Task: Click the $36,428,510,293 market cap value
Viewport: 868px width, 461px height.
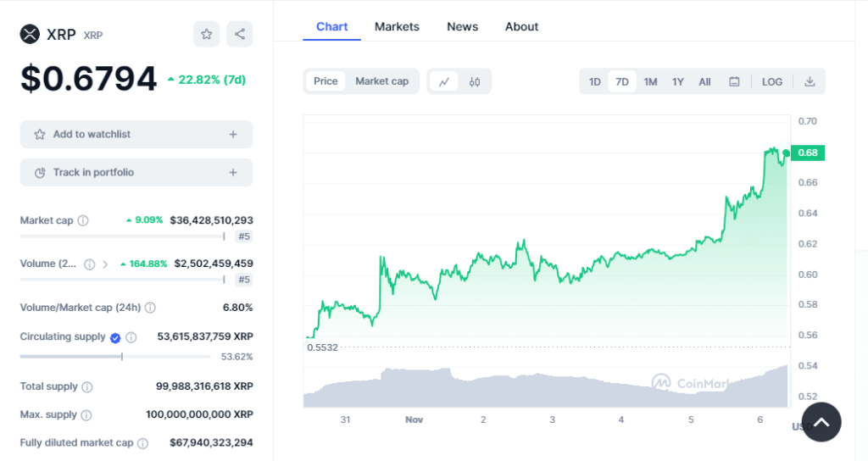Action: (x=211, y=220)
